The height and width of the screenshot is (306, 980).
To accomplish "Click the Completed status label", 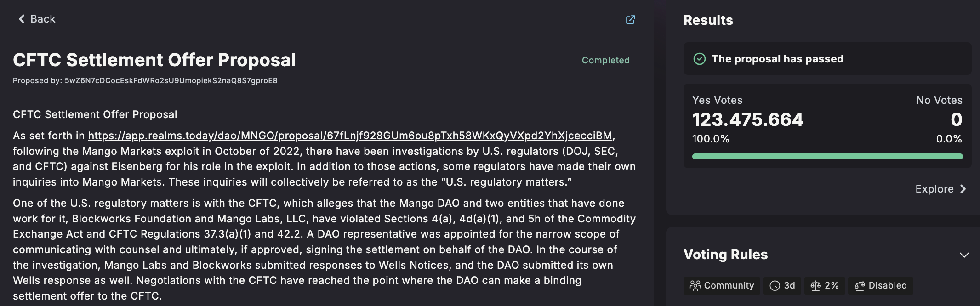I will point(605,60).
